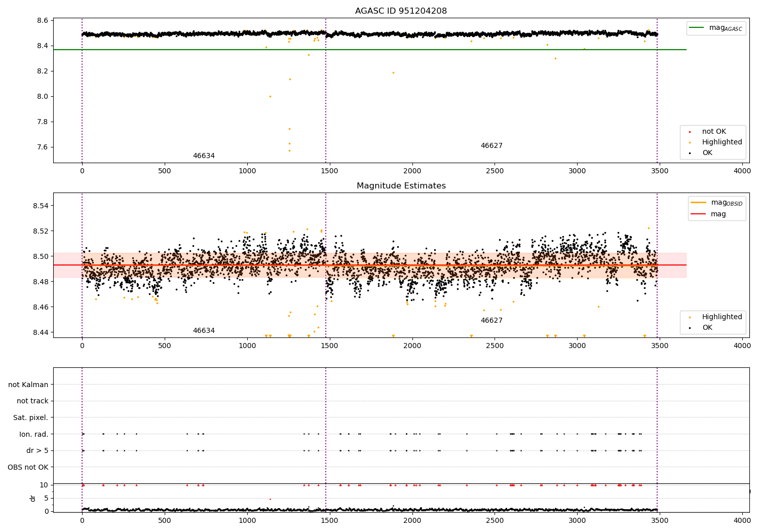Select 'Highlighted' legend entry in top plot
Screen dimensions: 760x532
[x=722, y=142]
